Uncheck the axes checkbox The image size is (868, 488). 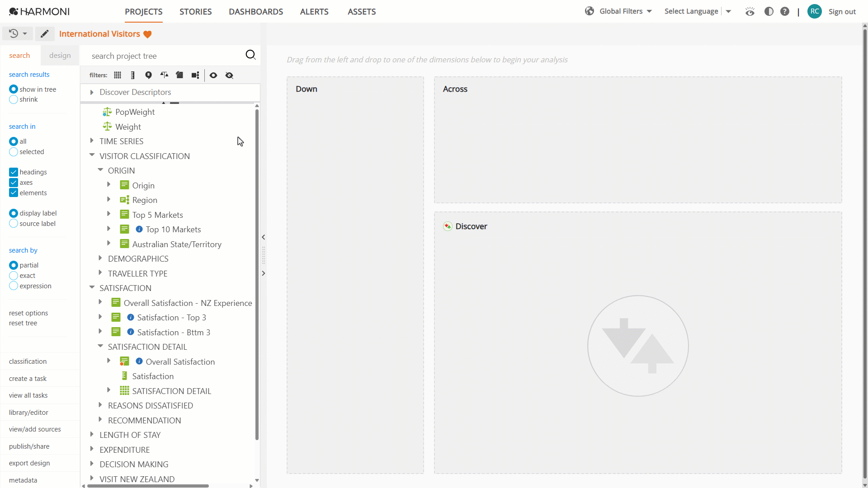coord(14,183)
